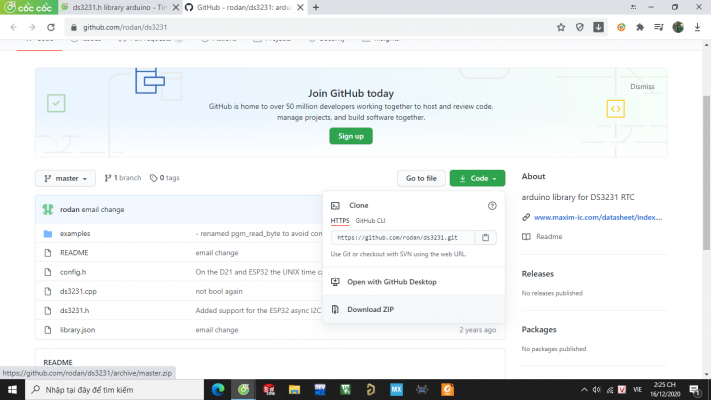
Task: Bookmark this page with the star icon
Action: (561, 27)
